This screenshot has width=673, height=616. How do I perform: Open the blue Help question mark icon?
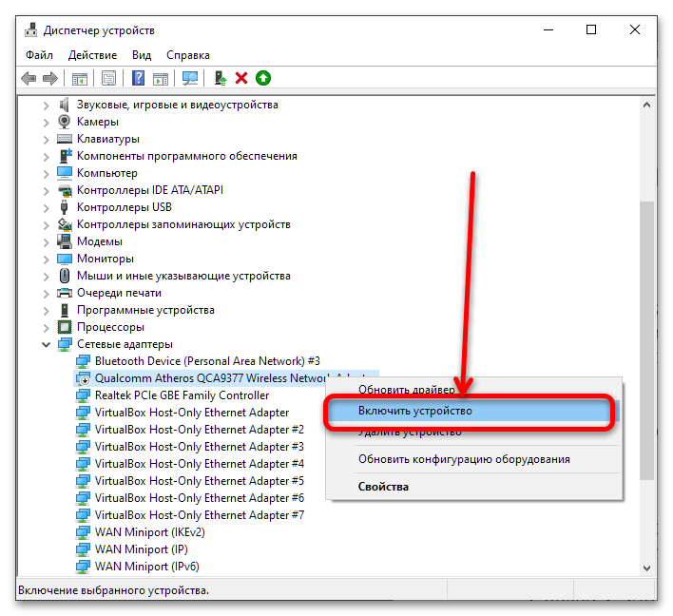(x=138, y=78)
